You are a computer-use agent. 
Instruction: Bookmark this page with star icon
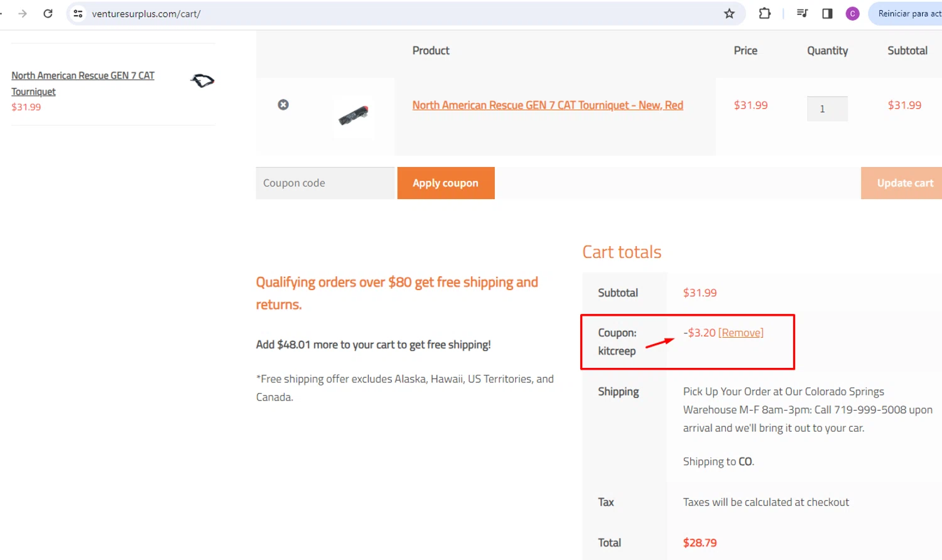(729, 13)
